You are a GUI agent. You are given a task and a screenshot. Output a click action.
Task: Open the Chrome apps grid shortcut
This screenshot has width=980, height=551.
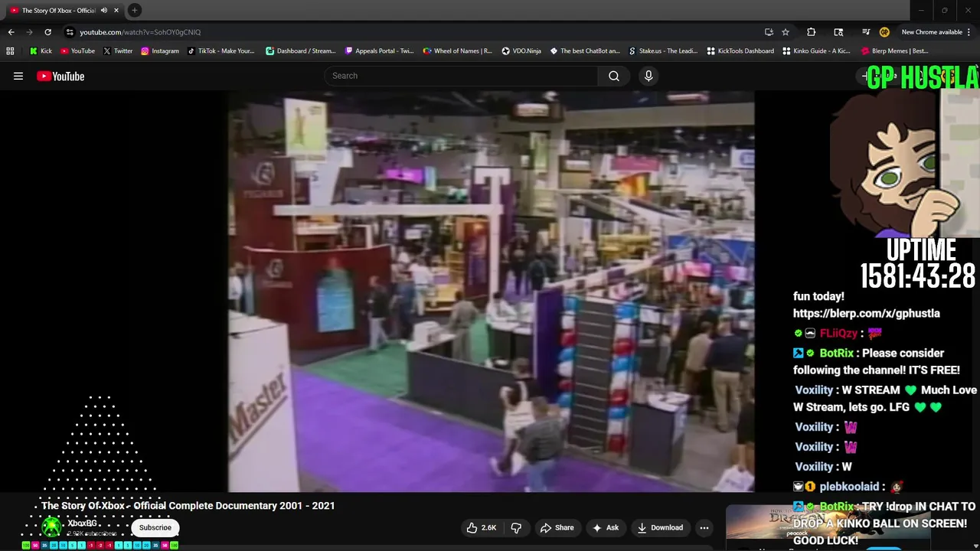click(x=10, y=51)
